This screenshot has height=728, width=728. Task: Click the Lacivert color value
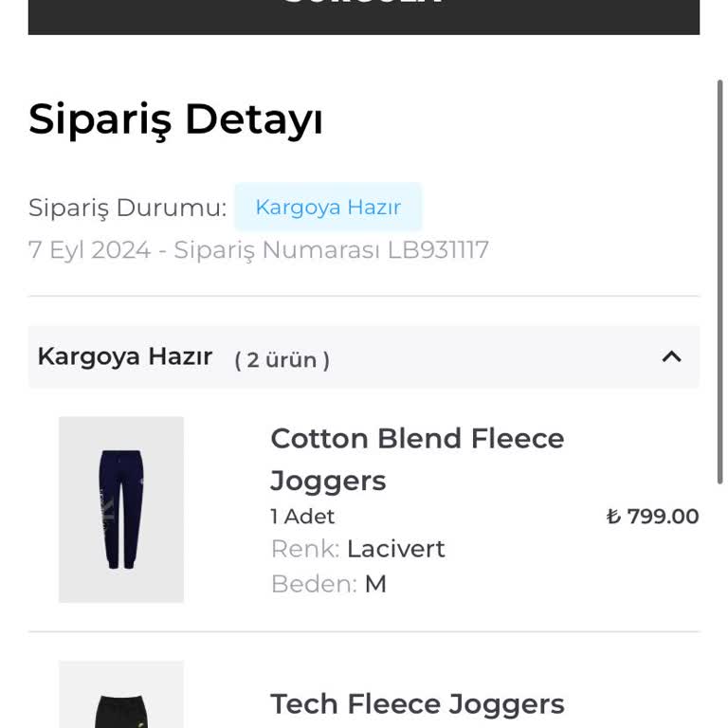pos(395,549)
